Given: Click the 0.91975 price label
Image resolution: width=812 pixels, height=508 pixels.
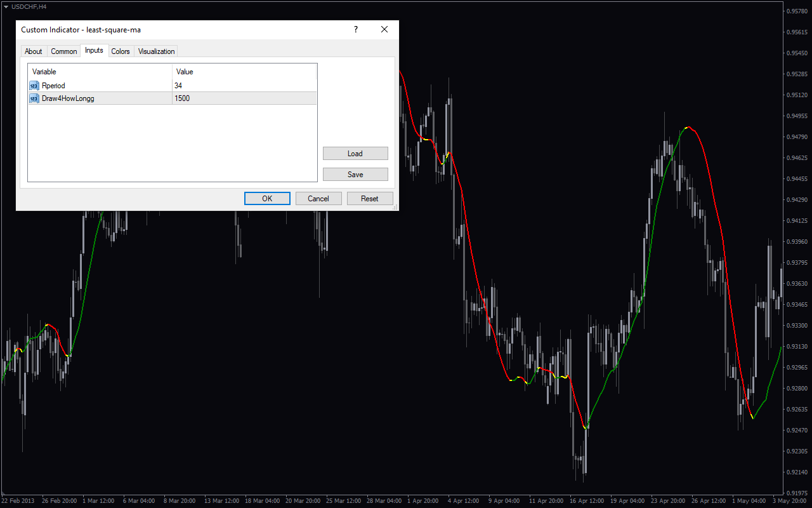Looking at the screenshot, I should [796, 493].
